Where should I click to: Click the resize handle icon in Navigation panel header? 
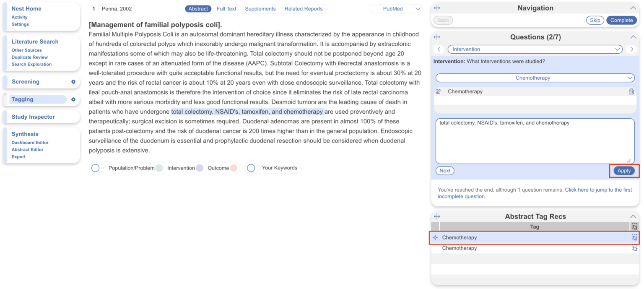click(x=437, y=8)
